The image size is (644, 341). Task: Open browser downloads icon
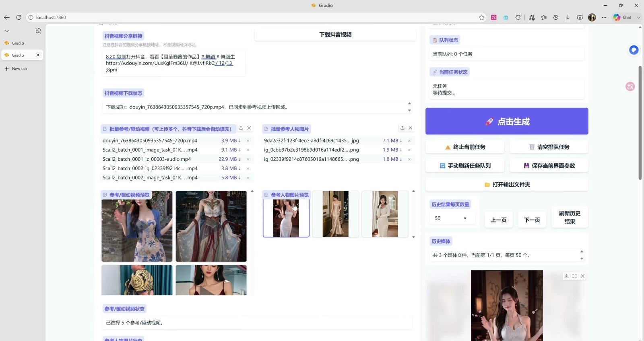(x=568, y=17)
